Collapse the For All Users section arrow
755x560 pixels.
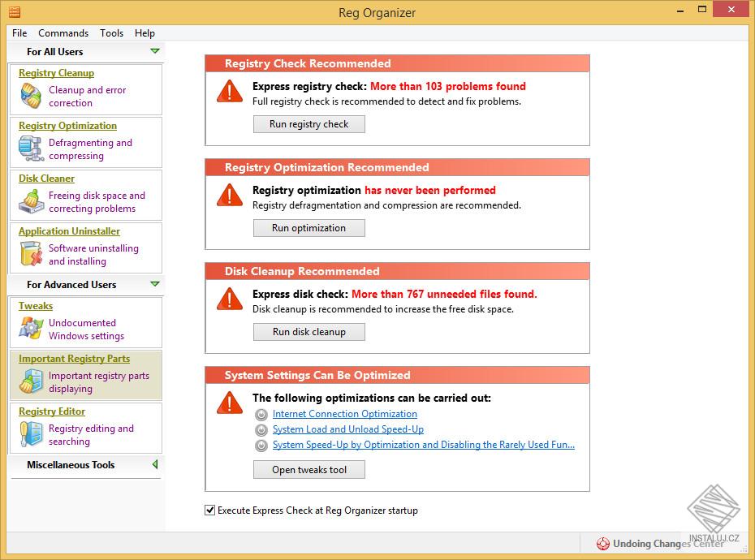pyautogui.click(x=154, y=51)
